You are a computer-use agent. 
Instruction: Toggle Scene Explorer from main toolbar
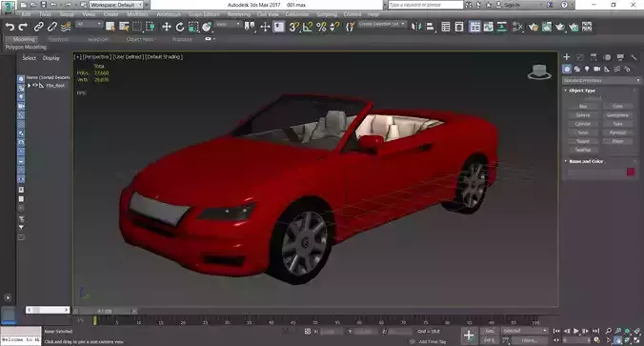tap(446, 27)
